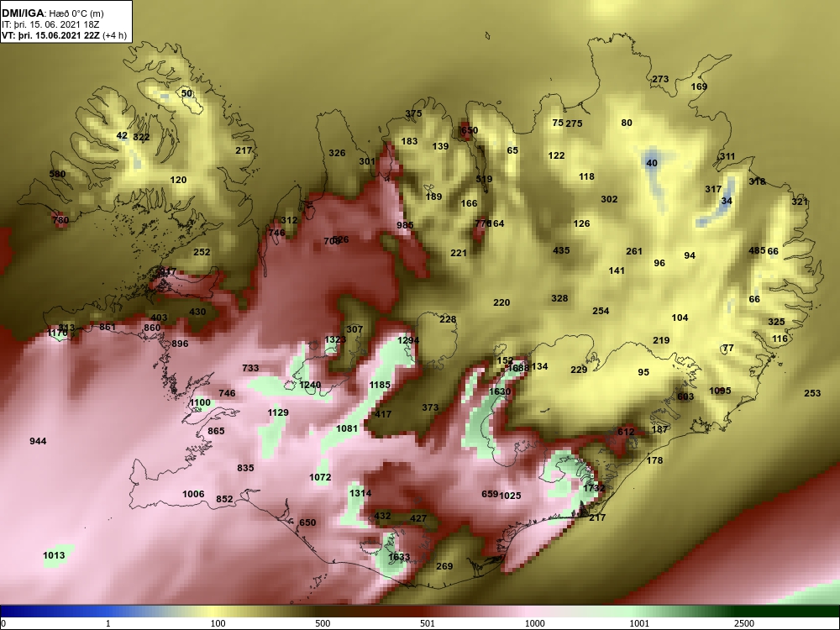Click the 169 value in the northeast
840x630 pixels.
pos(699,87)
